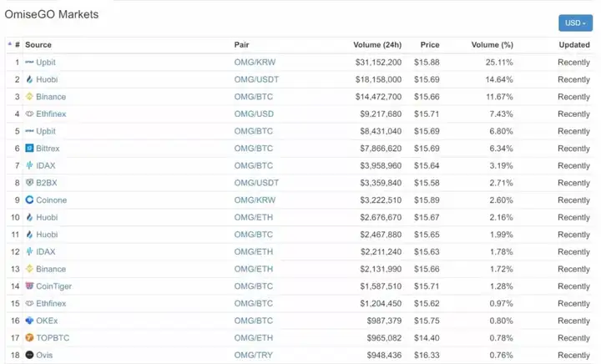Screen dimensions: 601x364
Task: Open the Bittrex exchange link
Action: coord(48,149)
